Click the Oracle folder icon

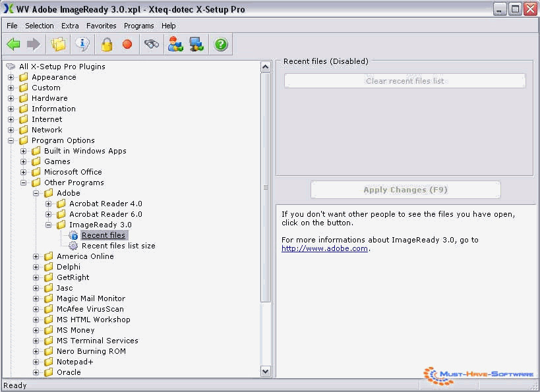pos(49,372)
